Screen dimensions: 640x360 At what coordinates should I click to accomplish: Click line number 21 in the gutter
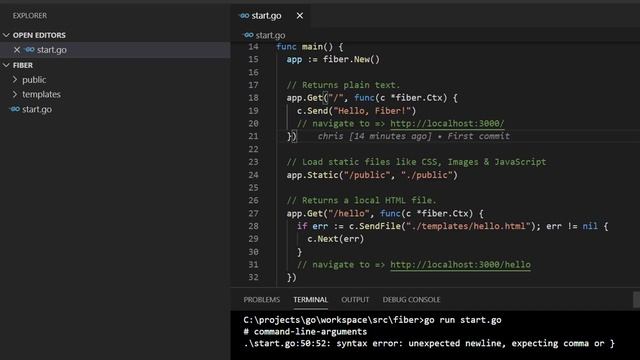tap(253, 136)
